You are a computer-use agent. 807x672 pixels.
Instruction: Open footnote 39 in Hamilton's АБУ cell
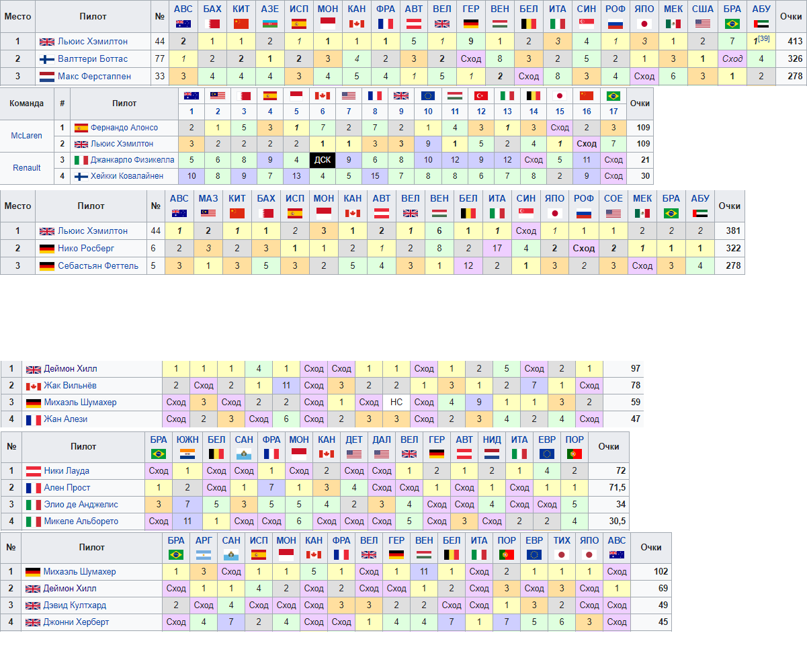[x=764, y=38]
